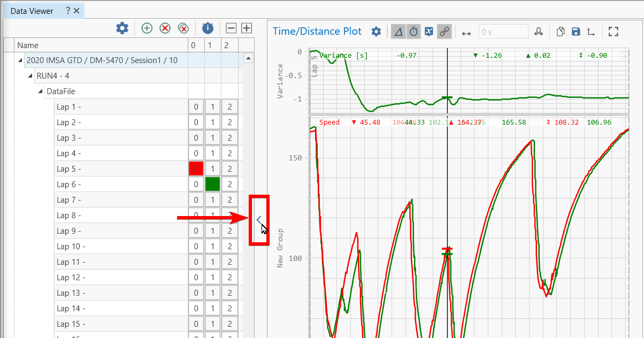Open Data Viewer settings gear
644x338 pixels.
pyautogui.click(x=122, y=28)
